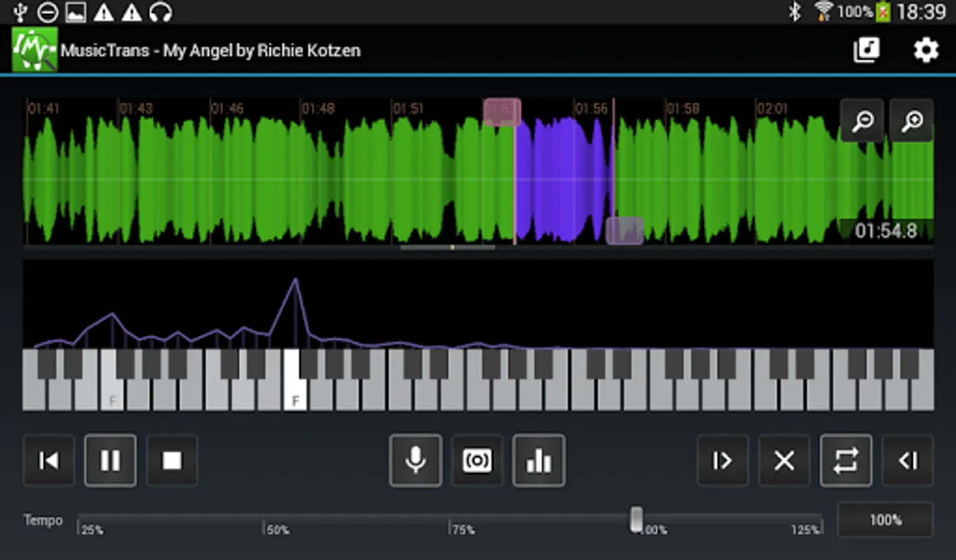Zoom out the waveform view

(x=863, y=121)
